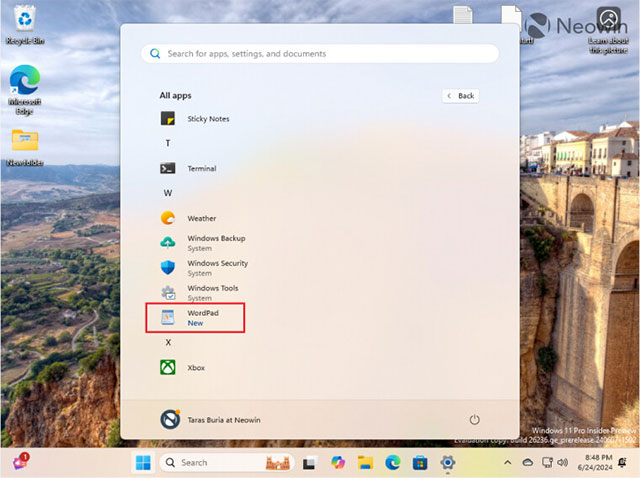Image resolution: width=640 pixels, height=478 pixels.
Task: Click OneDrive cloud tray icon
Action: (528, 462)
